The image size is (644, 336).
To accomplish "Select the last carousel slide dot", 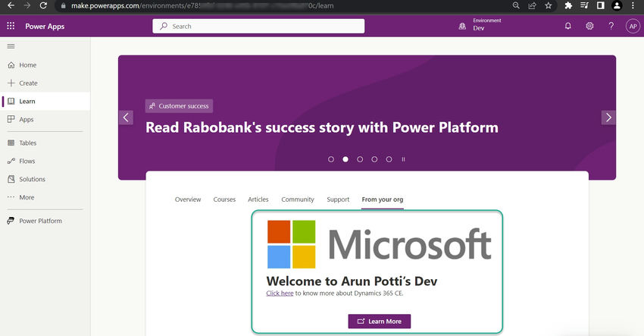I will coord(389,159).
